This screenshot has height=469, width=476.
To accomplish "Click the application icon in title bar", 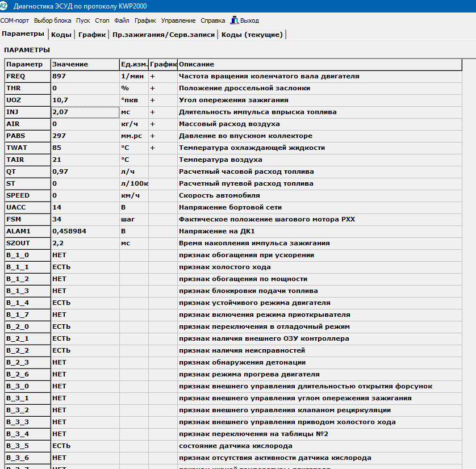I will (3, 6).
